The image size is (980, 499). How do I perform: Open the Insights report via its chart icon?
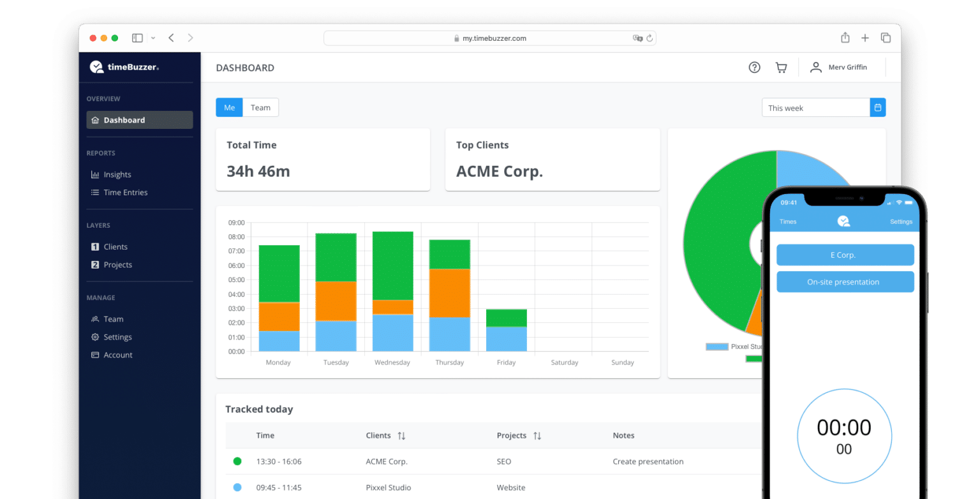pos(95,174)
